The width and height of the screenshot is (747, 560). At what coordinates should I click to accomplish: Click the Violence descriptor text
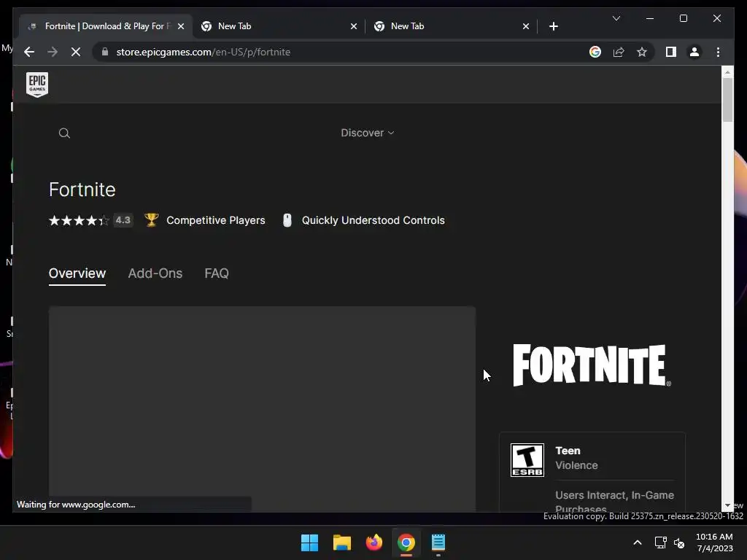coord(576,465)
